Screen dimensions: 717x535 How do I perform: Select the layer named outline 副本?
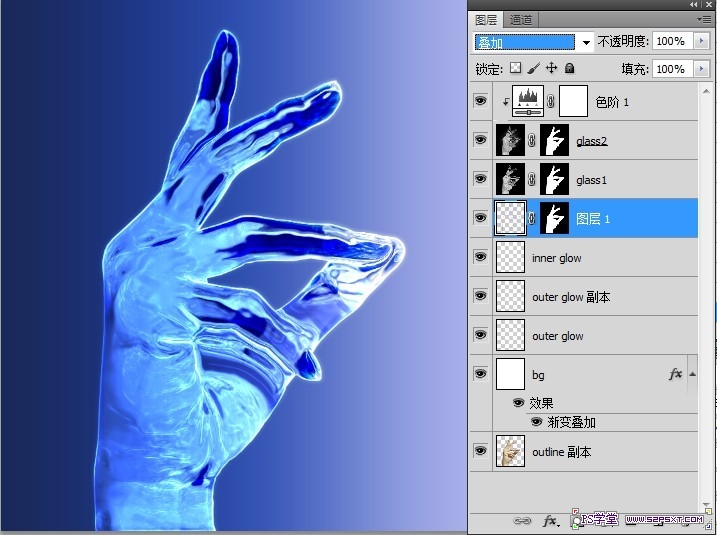(x=562, y=452)
